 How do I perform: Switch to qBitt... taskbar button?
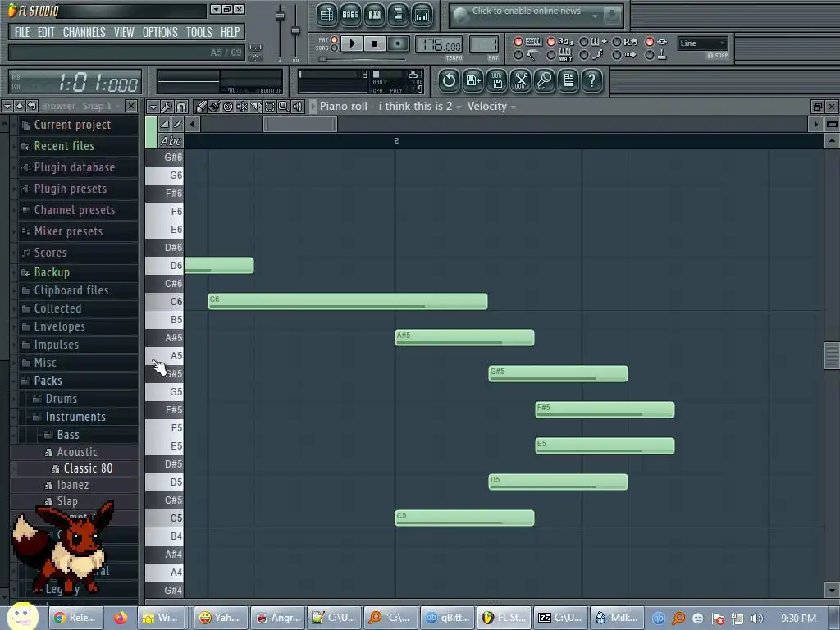pyautogui.click(x=449, y=618)
